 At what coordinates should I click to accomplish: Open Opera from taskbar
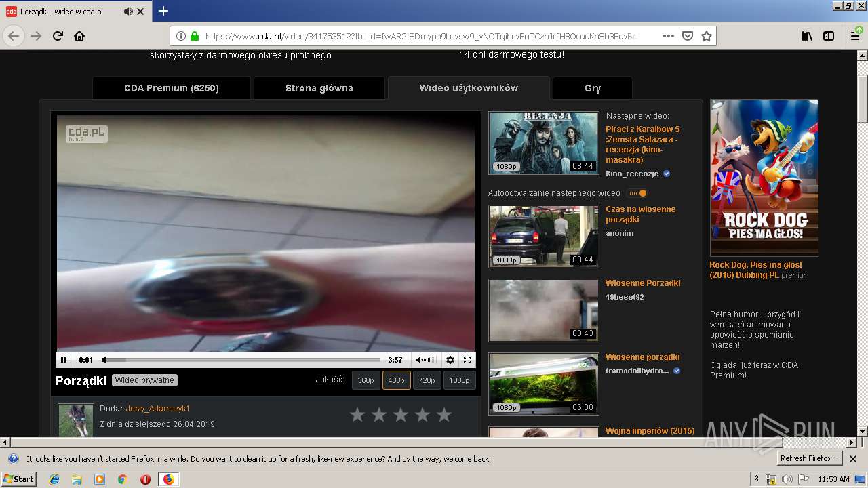145,479
